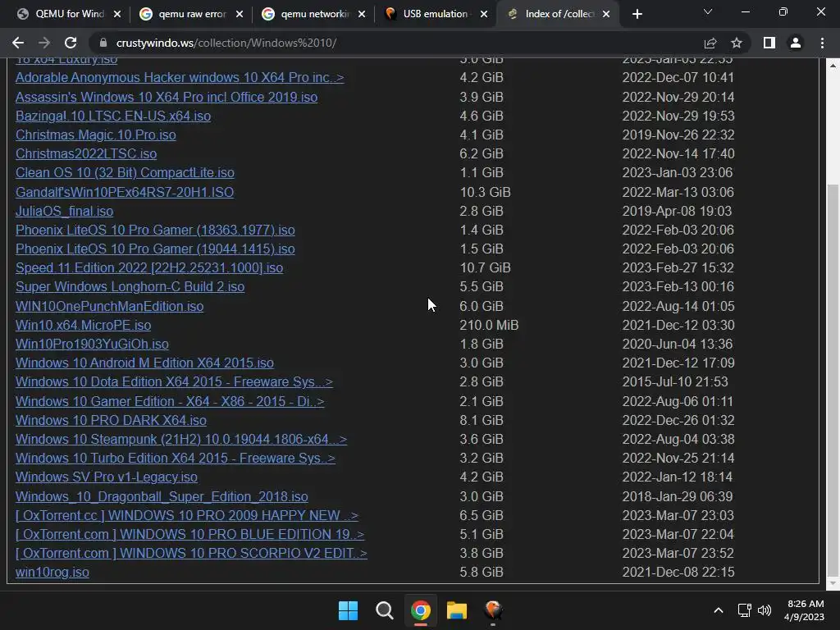
Task: Open Windows SV Pro v1-Legacy.iso
Action: tap(107, 477)
